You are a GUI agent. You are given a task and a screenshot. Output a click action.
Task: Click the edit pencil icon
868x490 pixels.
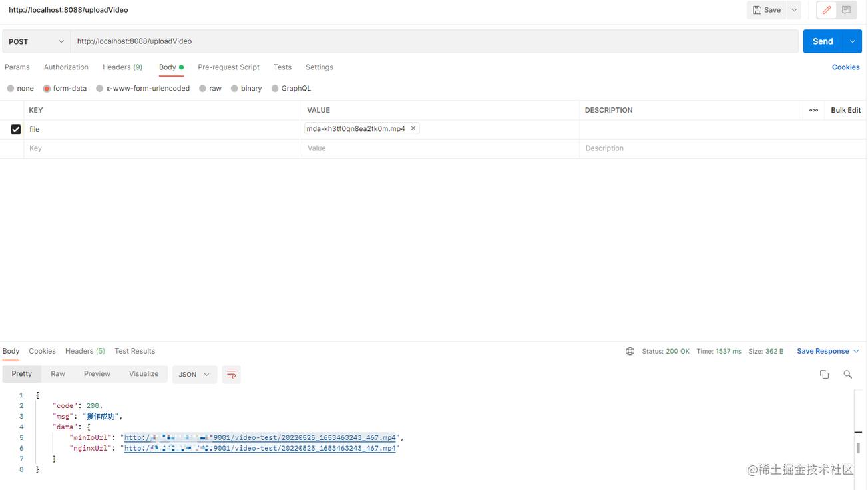(x=827, y=10)
